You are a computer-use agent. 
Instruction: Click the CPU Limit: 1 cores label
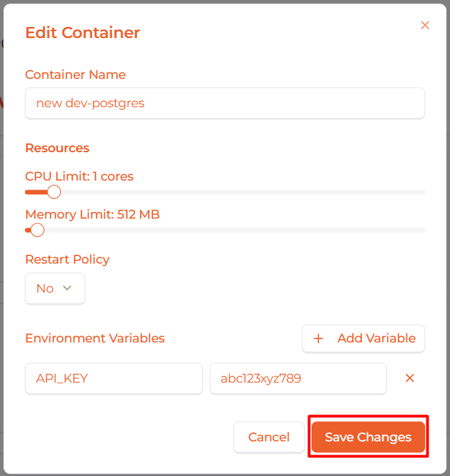point(79,176)
